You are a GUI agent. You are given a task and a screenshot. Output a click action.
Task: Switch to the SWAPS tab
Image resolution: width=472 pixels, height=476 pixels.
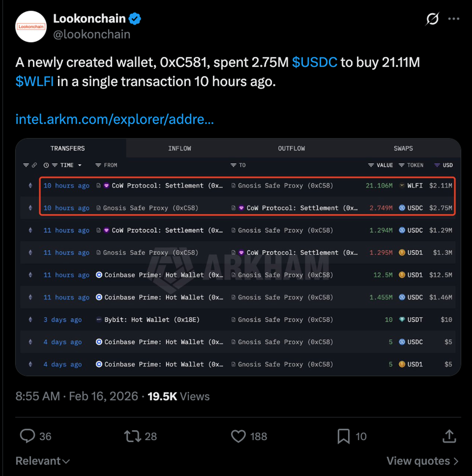[x=403, y=149]
